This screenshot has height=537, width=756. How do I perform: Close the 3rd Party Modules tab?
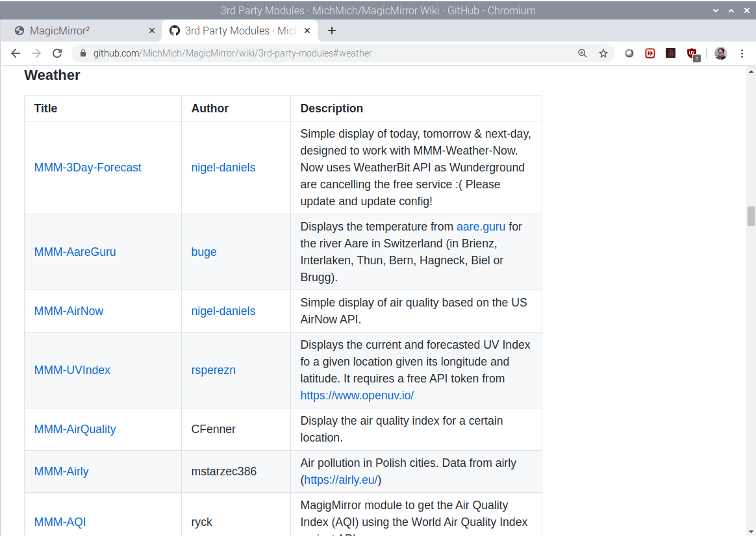(307, 31)
